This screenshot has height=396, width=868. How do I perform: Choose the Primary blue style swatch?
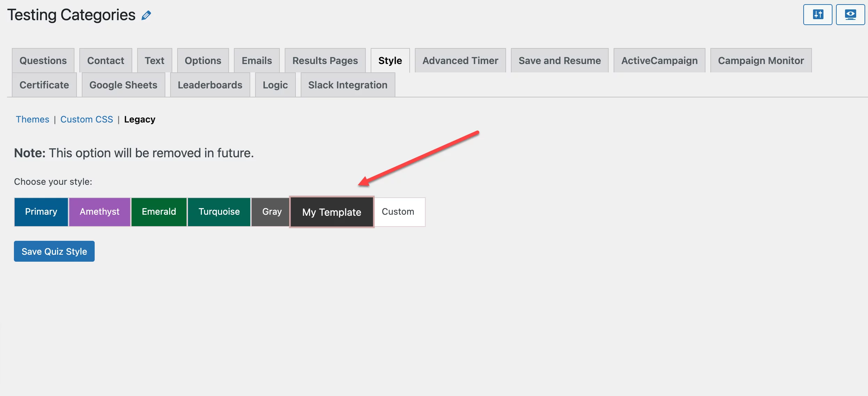(41, 212)
